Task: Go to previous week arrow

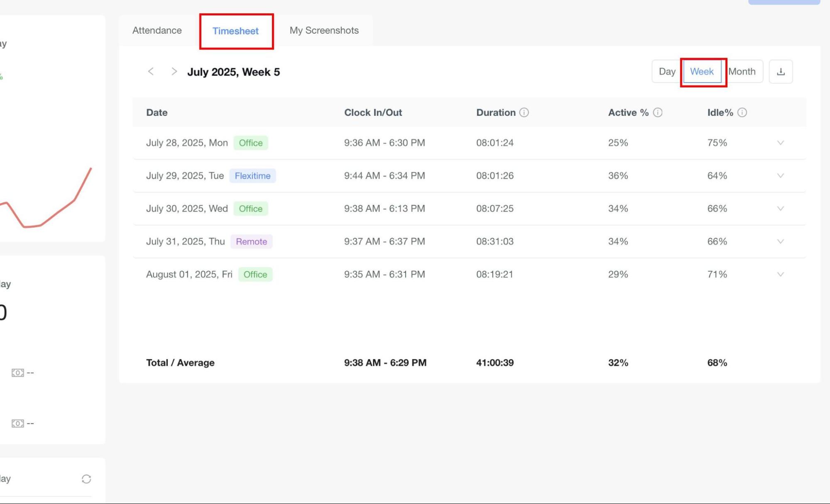Action: point(151,71)
